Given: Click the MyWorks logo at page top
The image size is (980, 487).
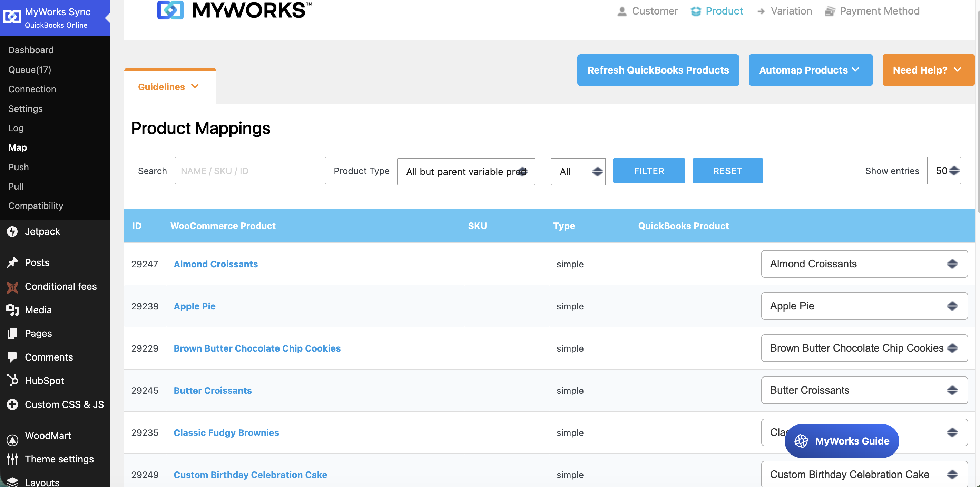Looking at the screenshot, I should 234,10.
